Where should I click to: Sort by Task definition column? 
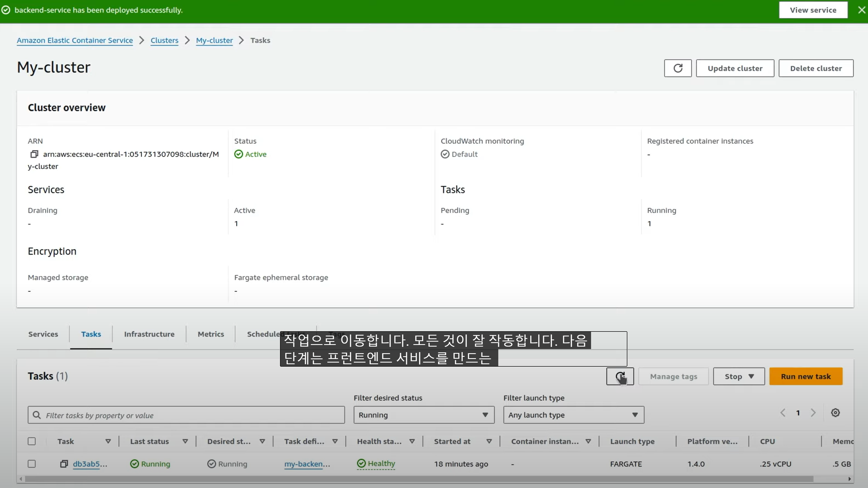click(x=335, y=441)
